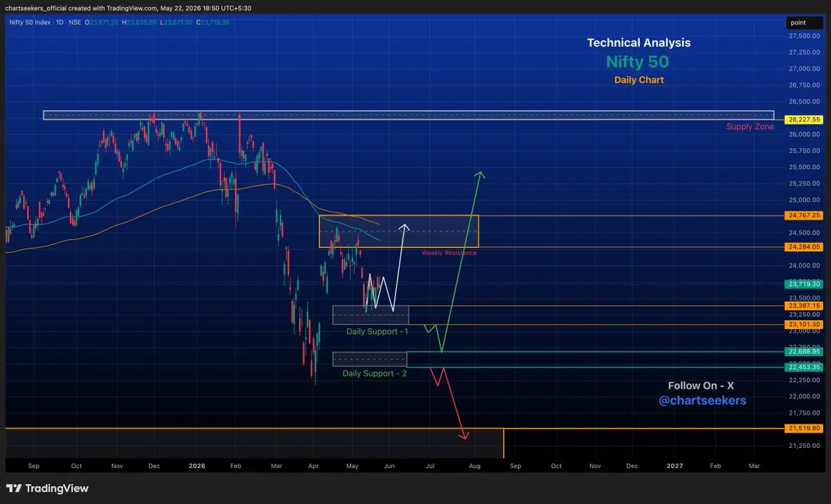Select the 23,387.15 price label
Screen dimensions: 831x504
[804, 305]
